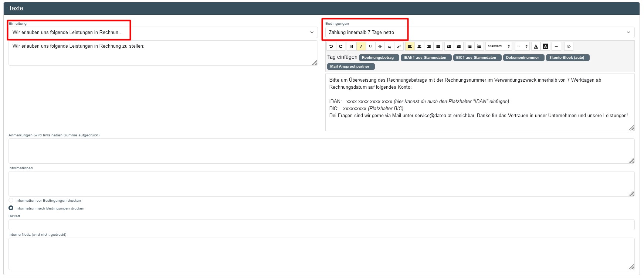Screen dimensions: 644x279
Task: Open the text color picker
Action: tap(536, 46)
